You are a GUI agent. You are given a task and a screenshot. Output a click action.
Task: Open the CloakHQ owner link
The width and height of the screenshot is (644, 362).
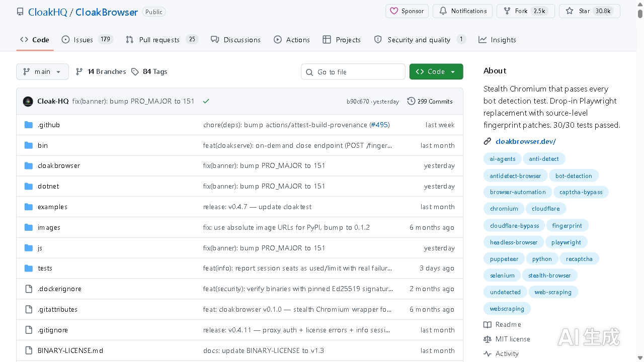48,12
